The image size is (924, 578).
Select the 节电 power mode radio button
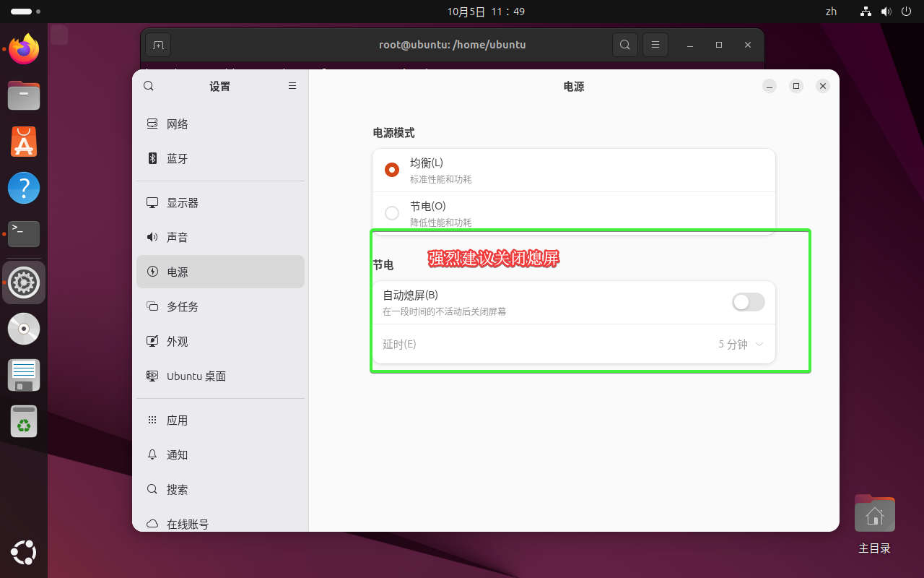[392, 213]
